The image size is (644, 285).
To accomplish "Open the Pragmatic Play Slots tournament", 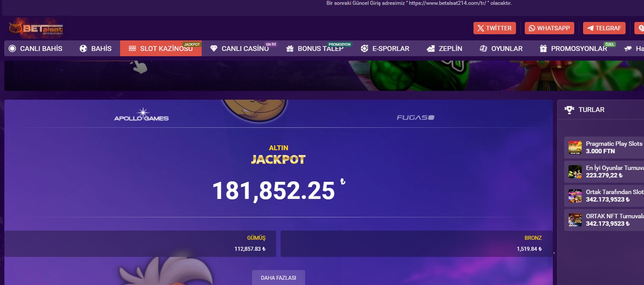I will click(x=604, y=148).
